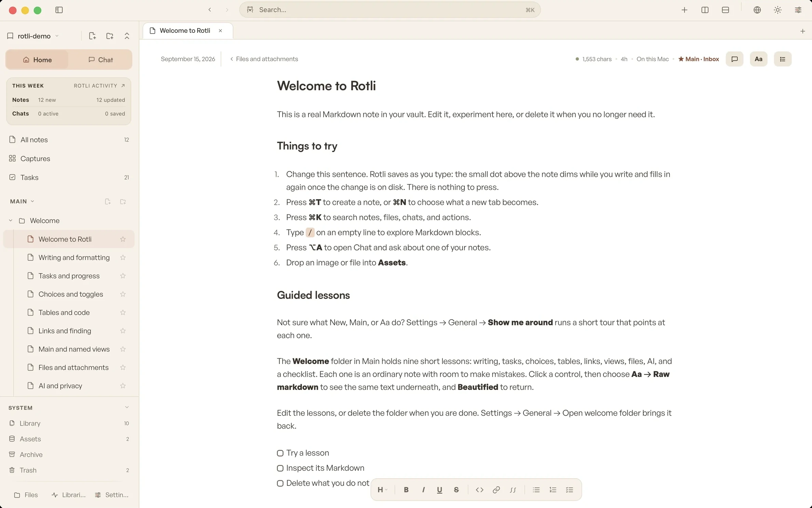Open the outline list button in note header
This screenshot has width=812, height=508.
click(x=783, y=59)
